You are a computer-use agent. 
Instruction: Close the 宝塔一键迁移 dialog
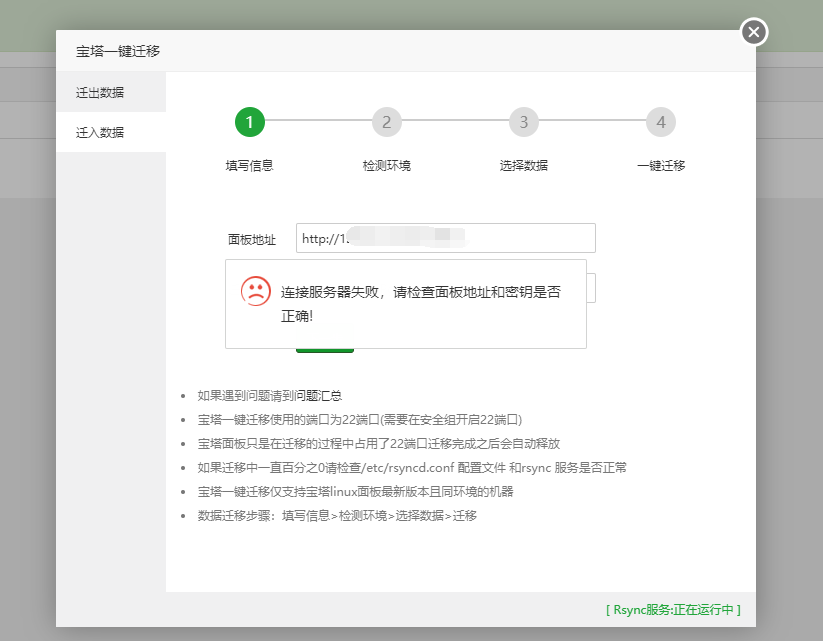pyautogui.click(x=754, y=32)
